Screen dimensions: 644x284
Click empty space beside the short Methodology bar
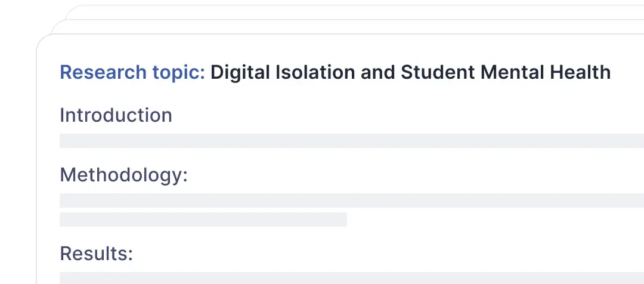[493, 220]
